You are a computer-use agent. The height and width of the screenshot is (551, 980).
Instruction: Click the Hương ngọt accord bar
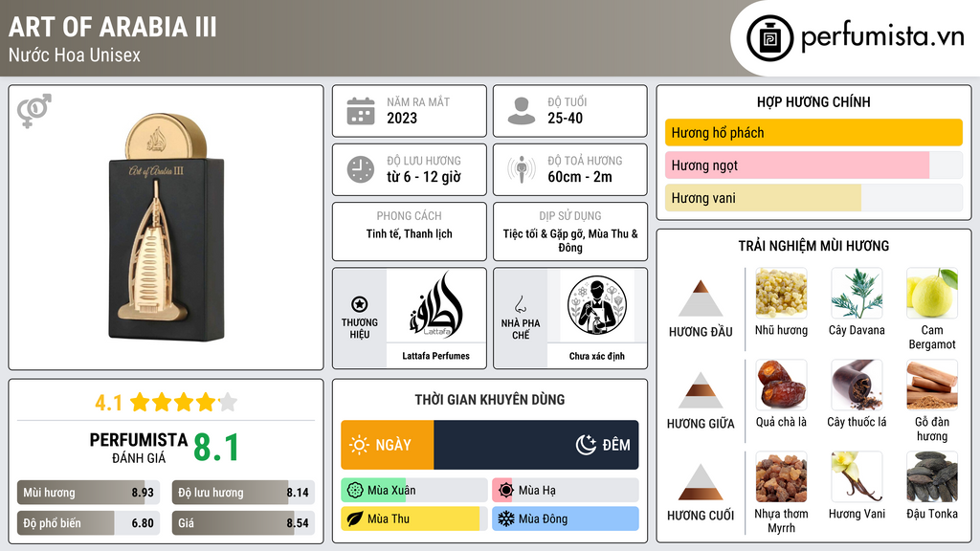[813, 165]
